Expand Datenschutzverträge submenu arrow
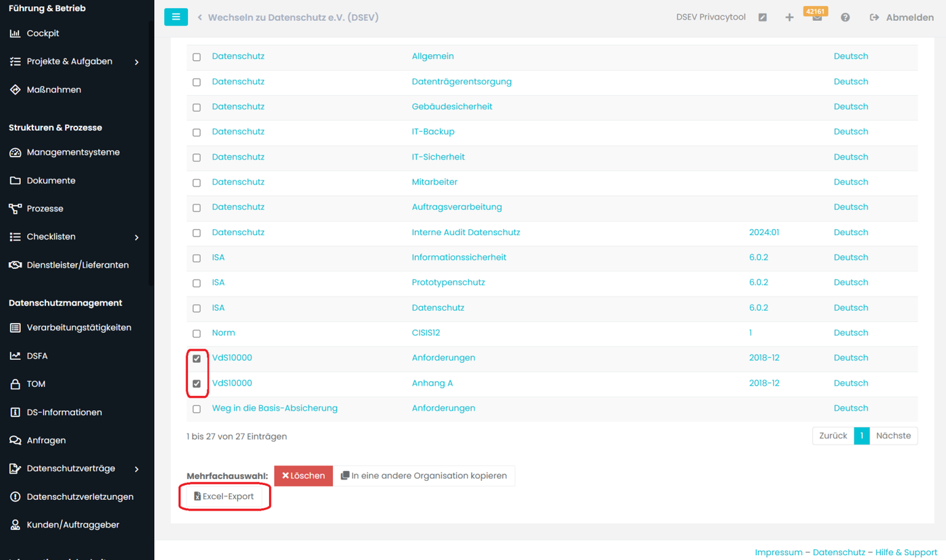 coord(136,469)
